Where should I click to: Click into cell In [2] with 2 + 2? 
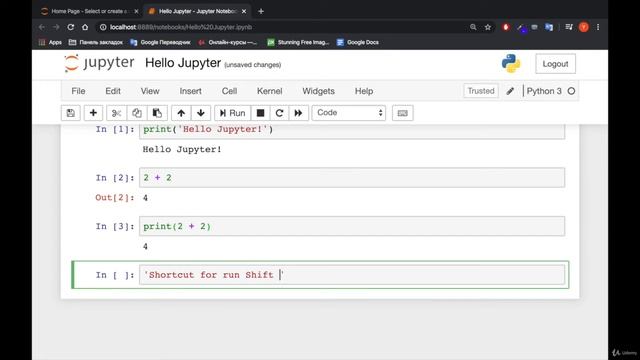352,178
